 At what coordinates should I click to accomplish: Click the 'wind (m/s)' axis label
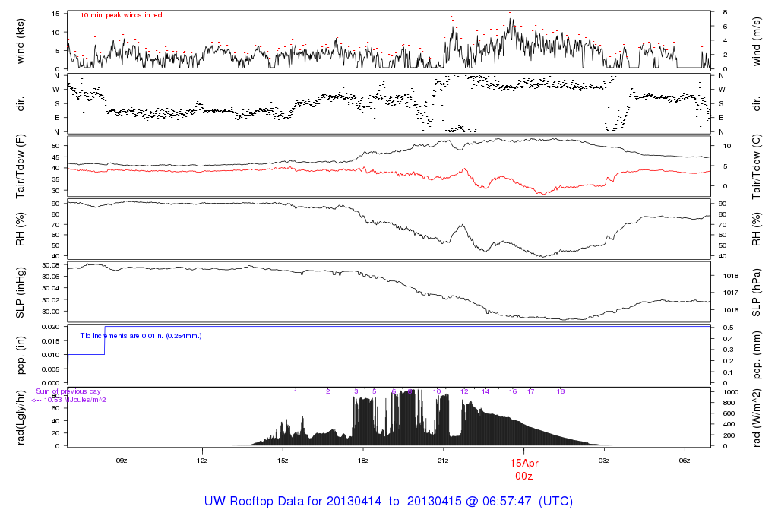[756, 42]
